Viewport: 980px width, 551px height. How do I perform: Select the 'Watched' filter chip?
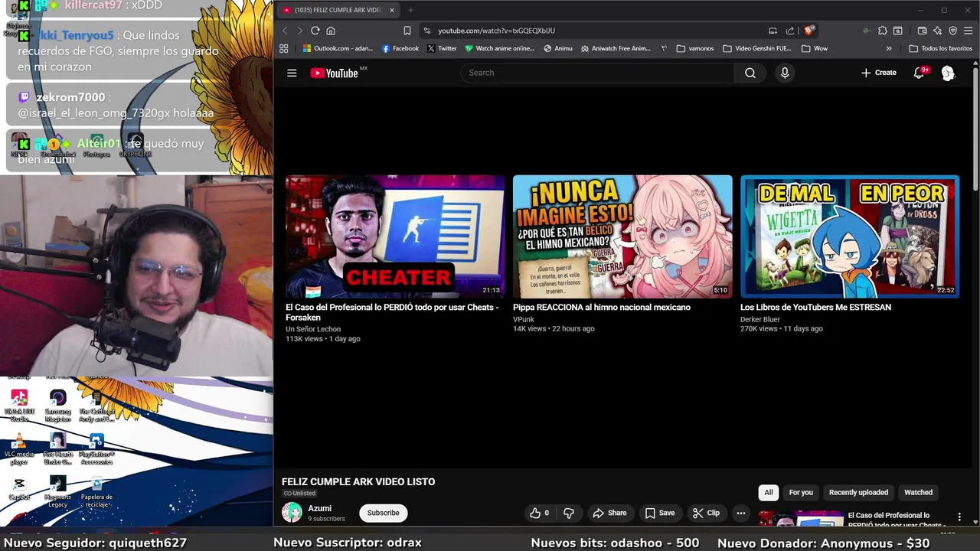coord(918,493)
